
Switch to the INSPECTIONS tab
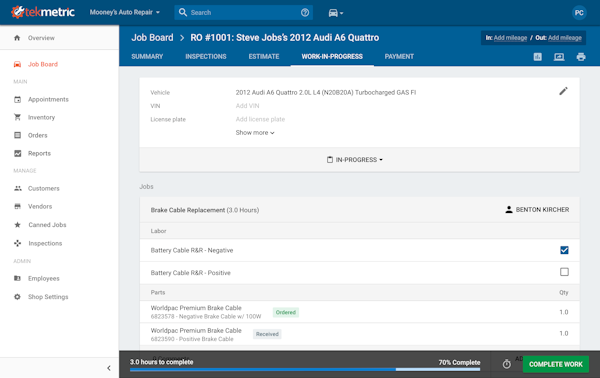pyautogui.click(x=206, y=57)
